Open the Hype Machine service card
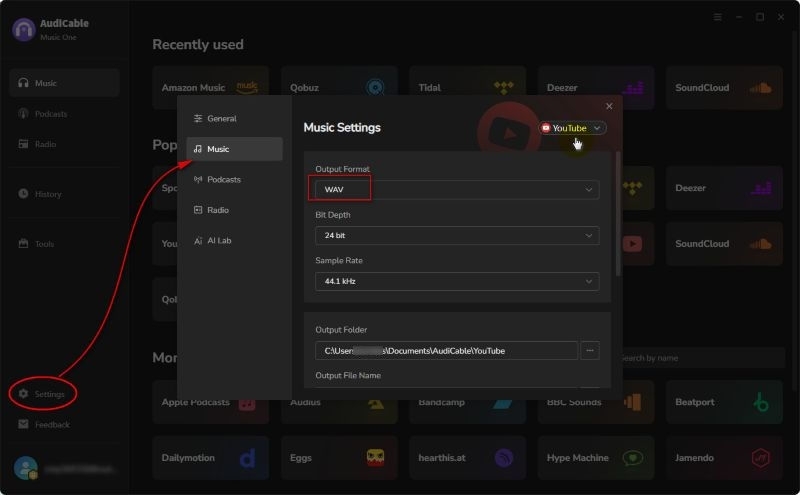This screenshot has height=495, width=800. (595, 458)
